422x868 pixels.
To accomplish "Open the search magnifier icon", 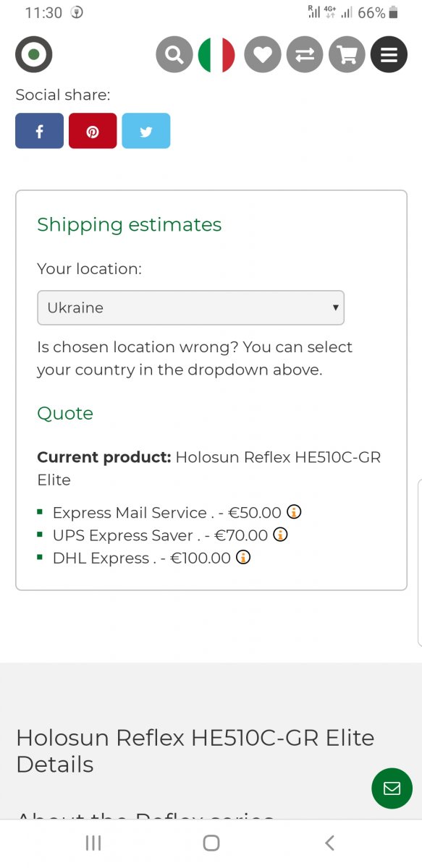I will 174,54.
